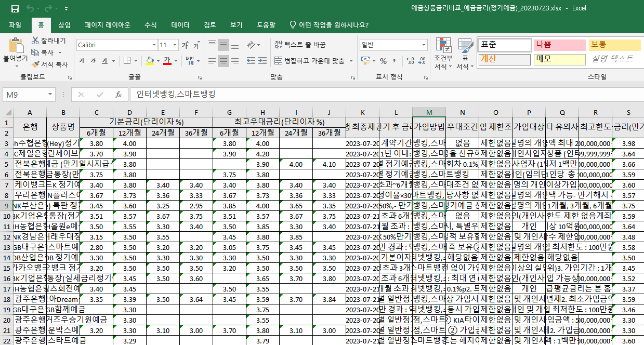Save the workbook with the Save icon
Image resolution: width=644 pixels, height=345 pixels.
tap(15, 8)
